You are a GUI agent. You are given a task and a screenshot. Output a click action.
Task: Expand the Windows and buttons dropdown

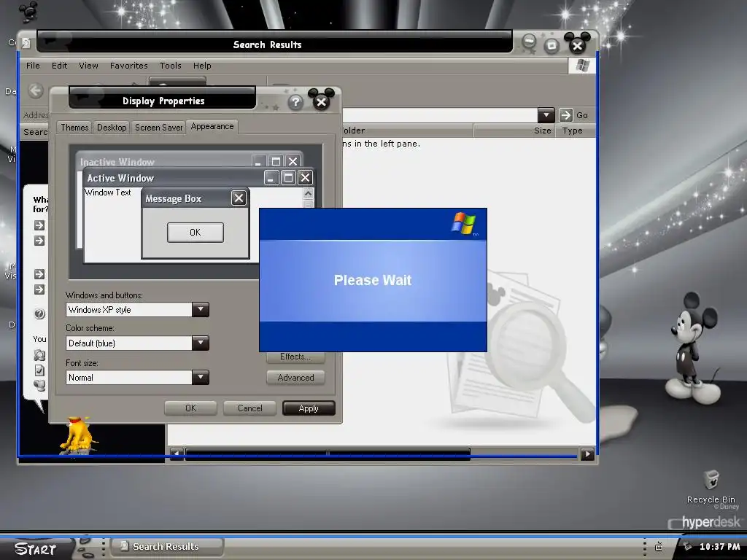click(201, 309)
